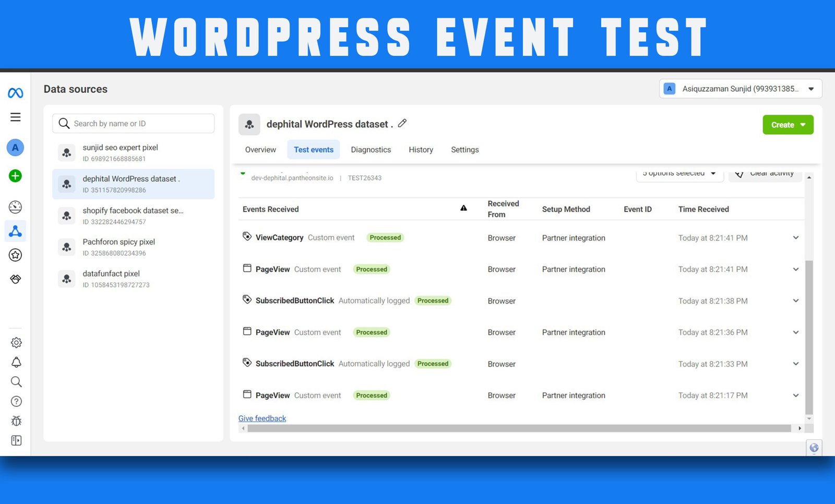Select shopify facebook dataset in list

pyautogui.click(x=133, y=216)
